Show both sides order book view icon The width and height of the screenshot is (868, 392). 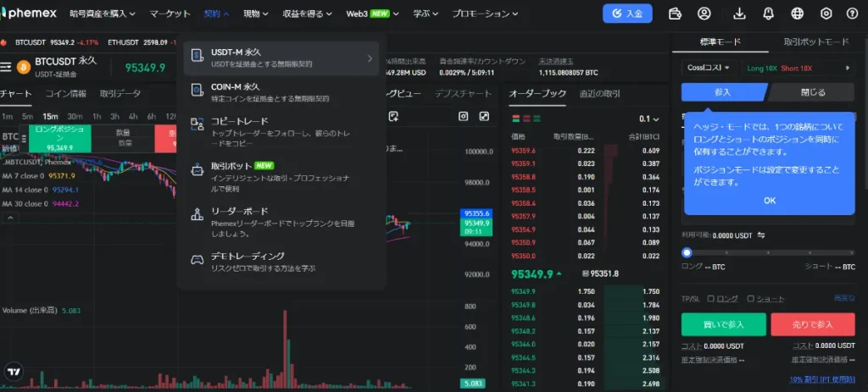tap(516, 119)
